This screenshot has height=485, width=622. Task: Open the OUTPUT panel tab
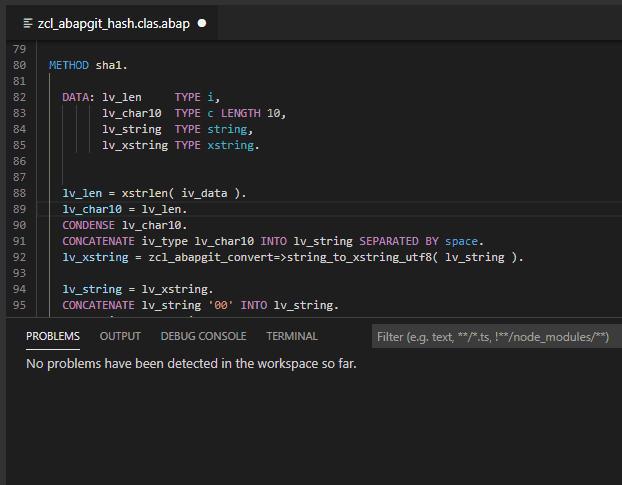point(120,336)
